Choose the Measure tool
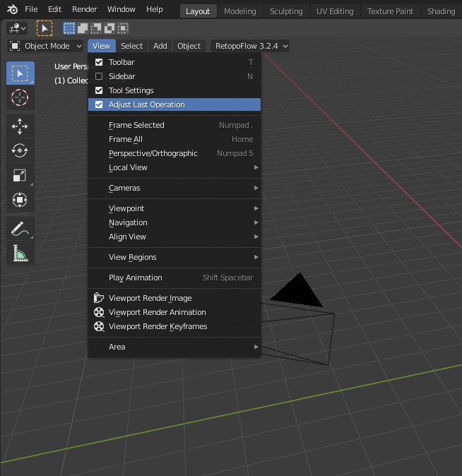This screenshot has width=462, height=476. pos(20,254)
